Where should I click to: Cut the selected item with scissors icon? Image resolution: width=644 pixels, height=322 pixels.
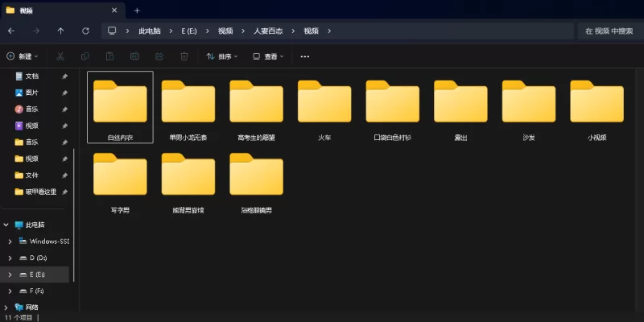pos(60,56)
